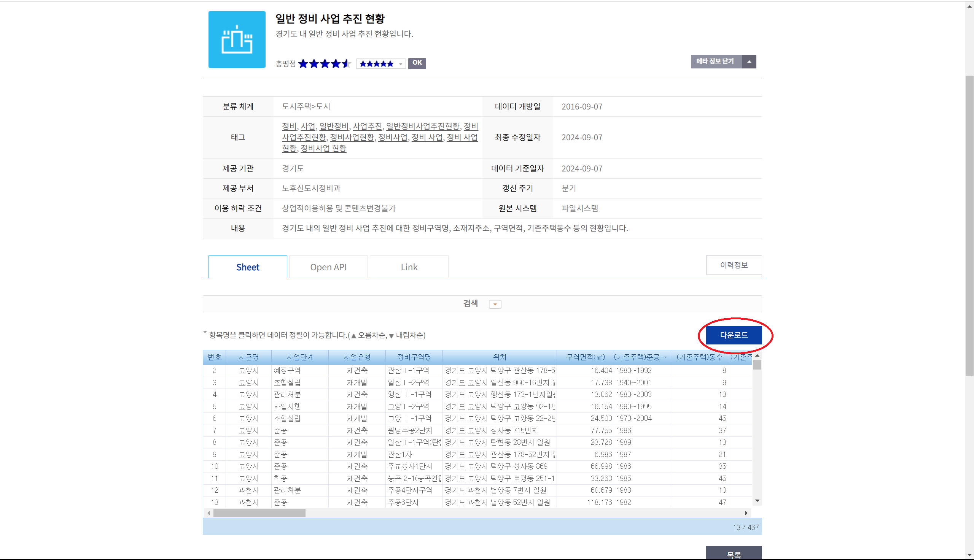Click the total rating stars
Image resolution: width=974 pixels, height=560 pixels.
(324, 63)
